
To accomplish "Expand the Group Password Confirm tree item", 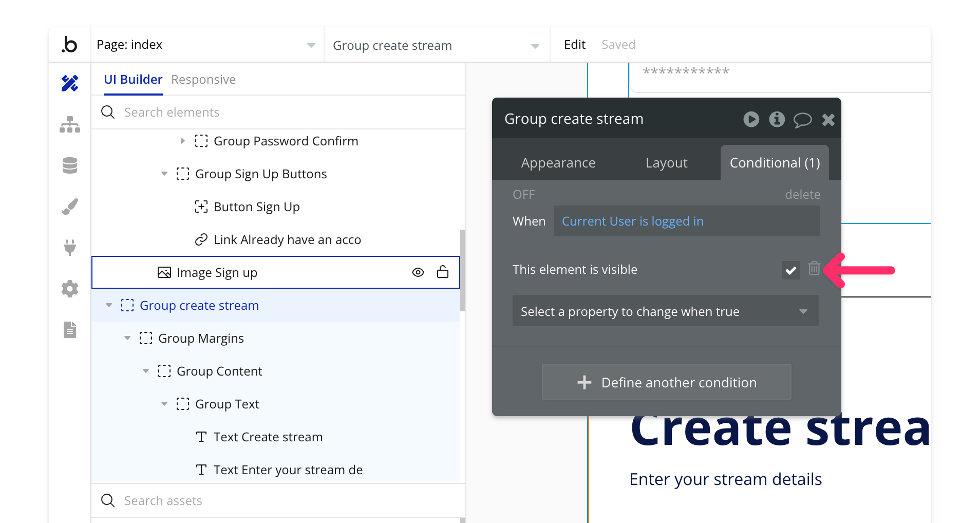I will pos(182,141).
